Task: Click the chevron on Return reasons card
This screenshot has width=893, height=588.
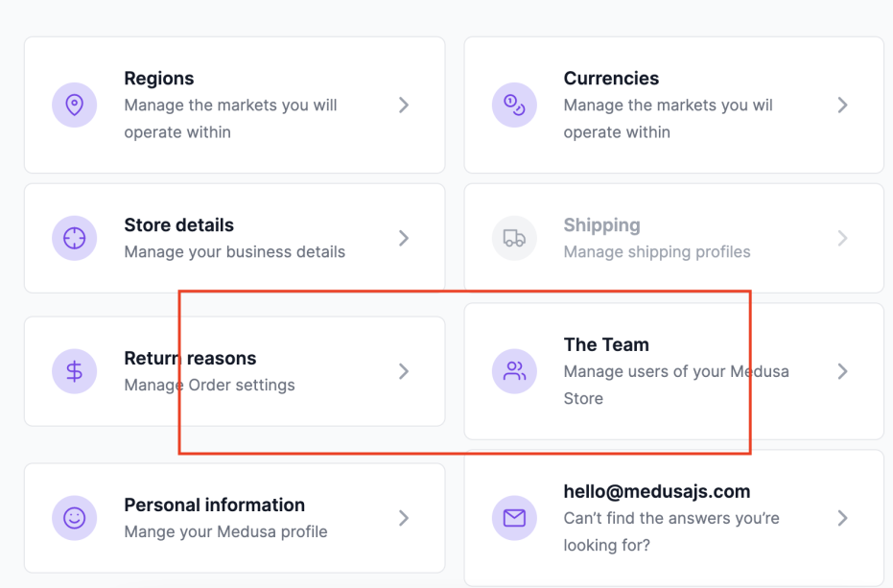Action: 404,371
